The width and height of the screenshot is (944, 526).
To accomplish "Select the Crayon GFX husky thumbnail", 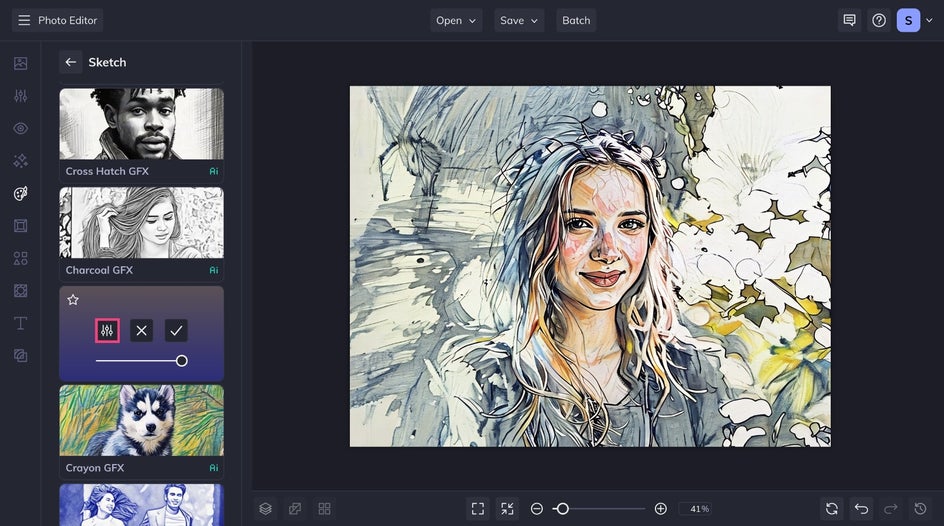I will [141, 420].
